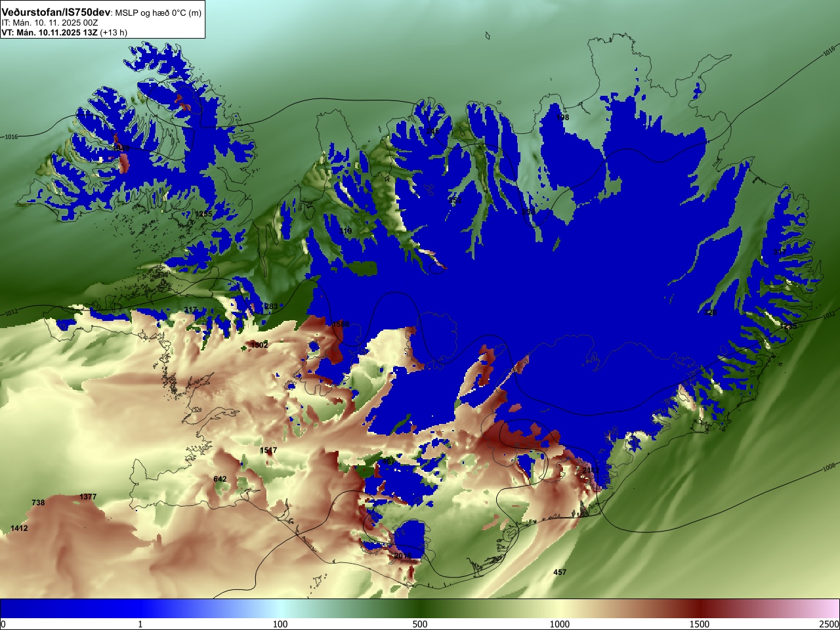Click the 1000 tick on the color scale

[560, 623]
